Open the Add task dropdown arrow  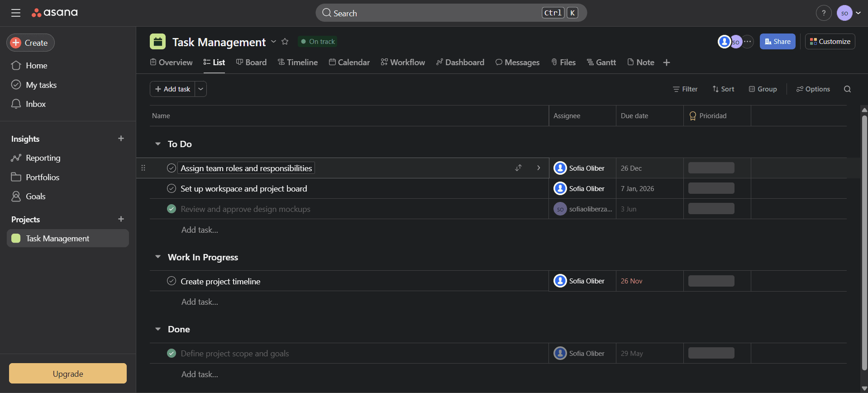200,89
